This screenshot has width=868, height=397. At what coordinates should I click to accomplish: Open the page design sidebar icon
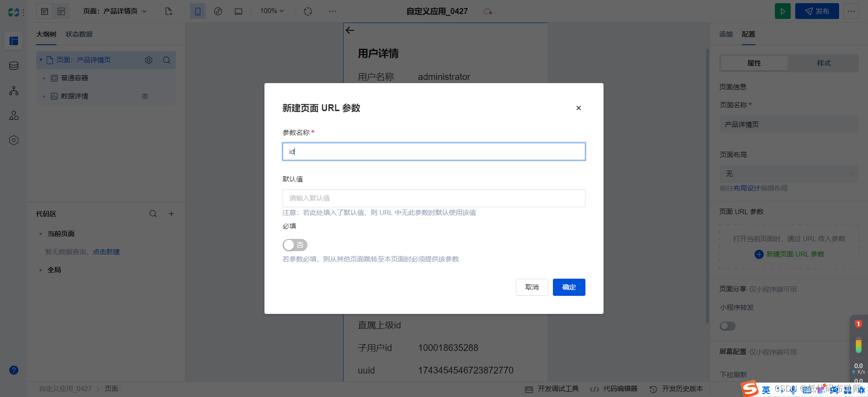(x=14, y=41)
